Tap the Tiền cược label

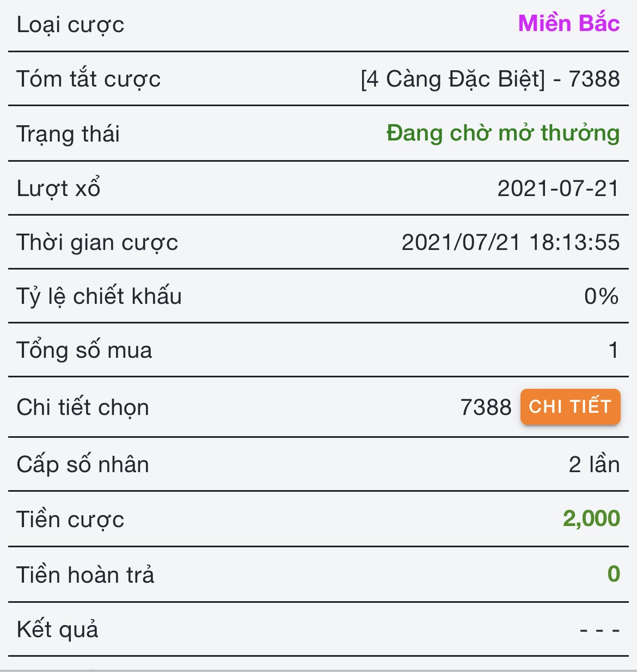[70, 520]
